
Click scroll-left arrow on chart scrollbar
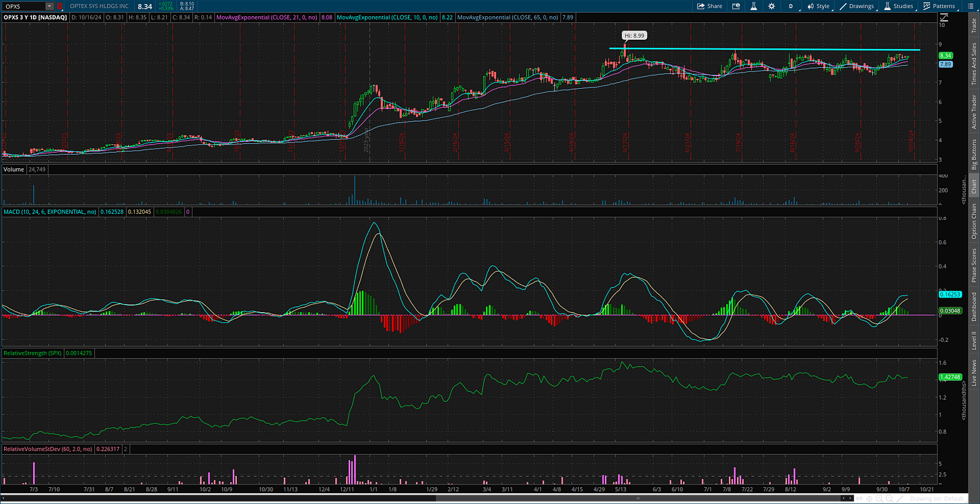(x=843, y=498)
